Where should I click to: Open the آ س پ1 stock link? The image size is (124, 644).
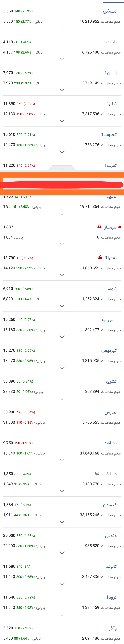click(x=108, y=319)
